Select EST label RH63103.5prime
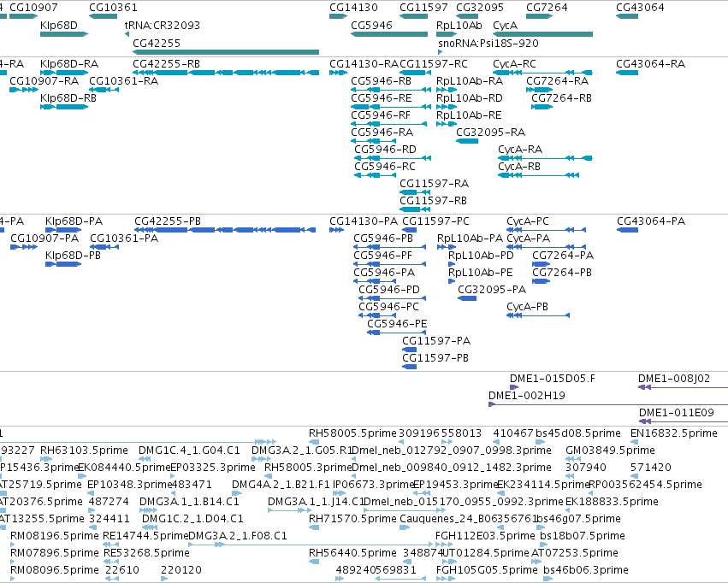Screen dimensions: 728x583 84,450
